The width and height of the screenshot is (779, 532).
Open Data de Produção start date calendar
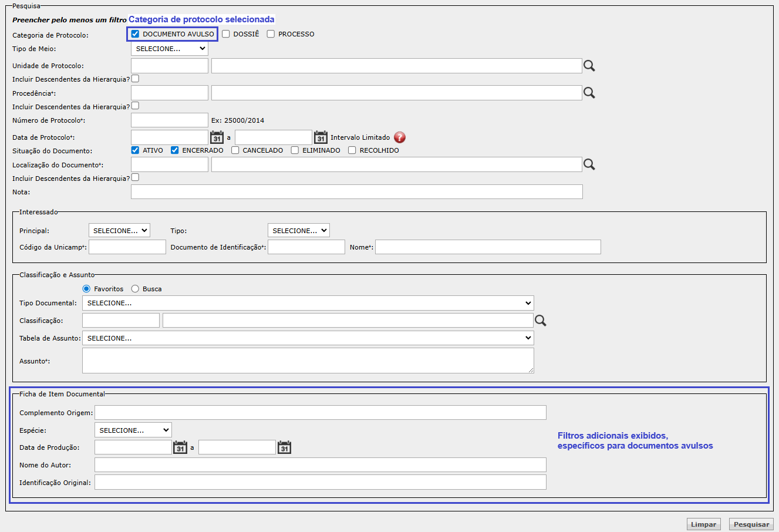(x=180, y=447)
